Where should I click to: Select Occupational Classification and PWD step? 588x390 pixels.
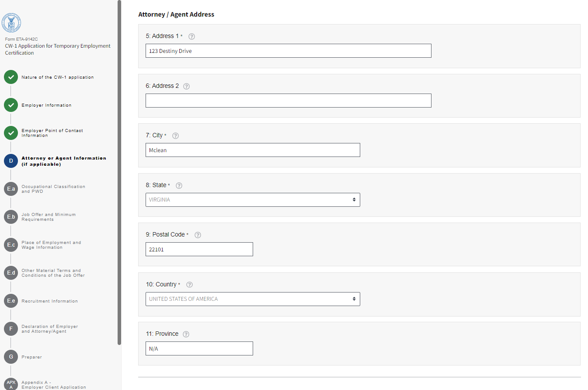(53, 189)
